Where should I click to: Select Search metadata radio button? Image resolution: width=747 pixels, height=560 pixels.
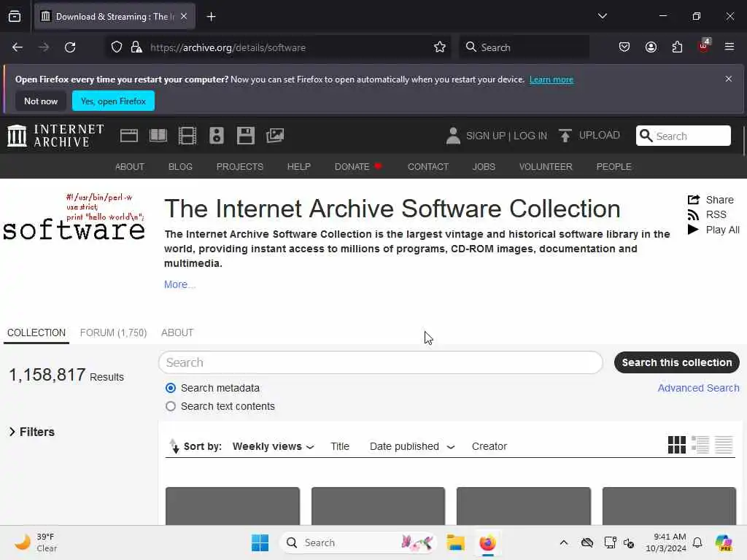pos(171,388)
